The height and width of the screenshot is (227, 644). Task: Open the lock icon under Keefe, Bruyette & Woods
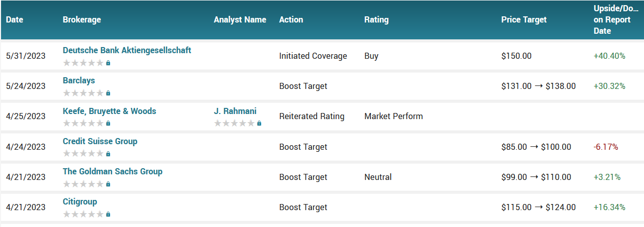(x=108, y=124)
